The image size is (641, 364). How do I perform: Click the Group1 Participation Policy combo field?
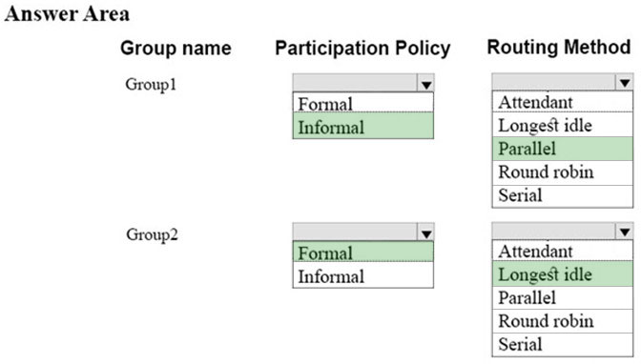363,83
